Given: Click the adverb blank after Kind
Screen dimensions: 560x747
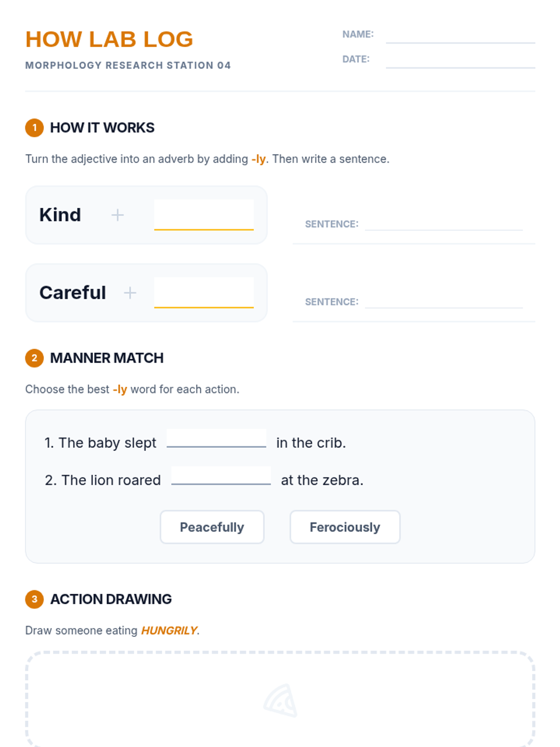Looking at the screenshot, I should click(x=204, y=216).
